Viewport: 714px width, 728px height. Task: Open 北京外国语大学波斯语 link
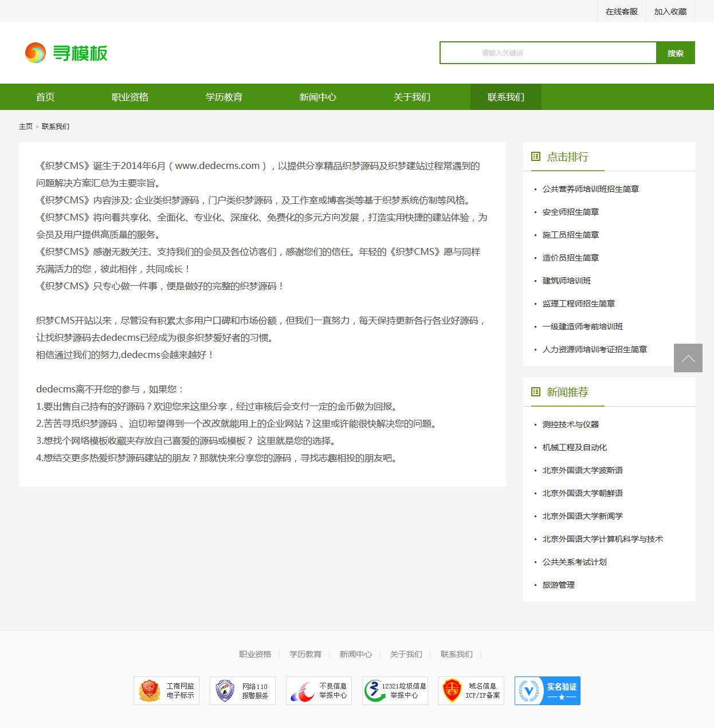[583, 470]
